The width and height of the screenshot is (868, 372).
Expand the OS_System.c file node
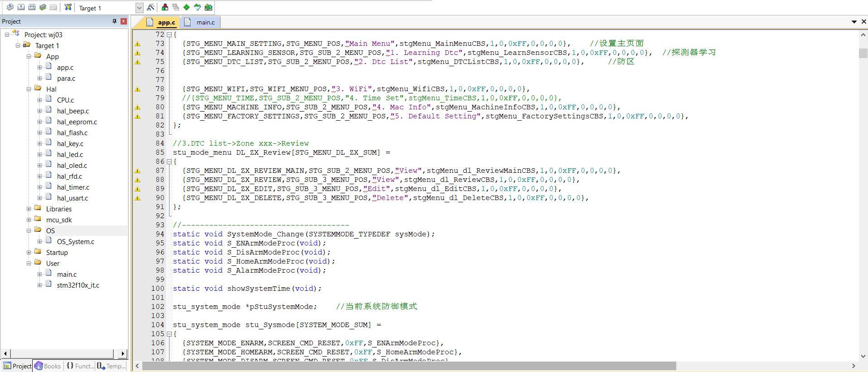pyautogui.click(x=39, y=241)
